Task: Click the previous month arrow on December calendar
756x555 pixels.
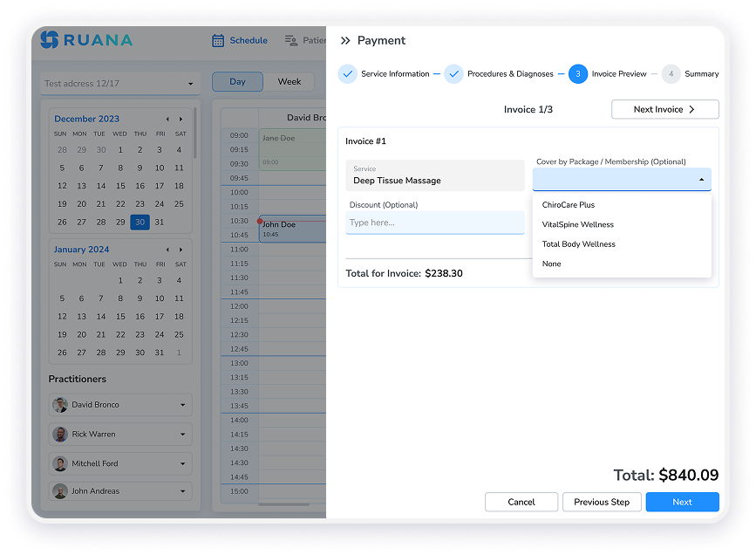Action: [x=167, y=119]
